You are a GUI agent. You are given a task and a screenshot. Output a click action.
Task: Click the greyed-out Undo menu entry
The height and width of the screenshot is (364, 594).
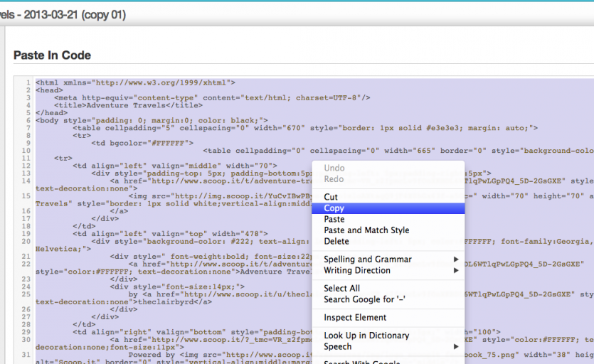coord(334,168)
